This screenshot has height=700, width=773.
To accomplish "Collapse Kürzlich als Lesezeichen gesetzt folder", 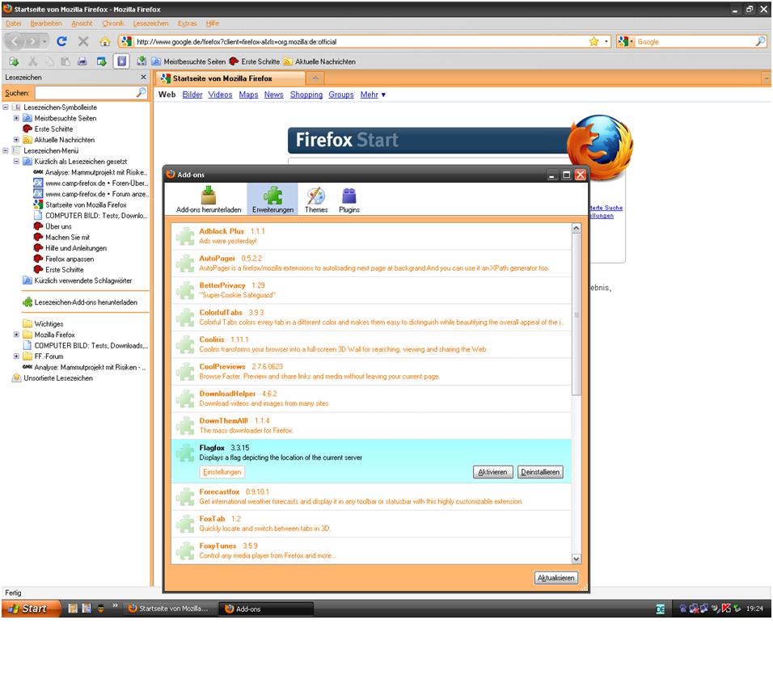I will click(x=16, y=161).
